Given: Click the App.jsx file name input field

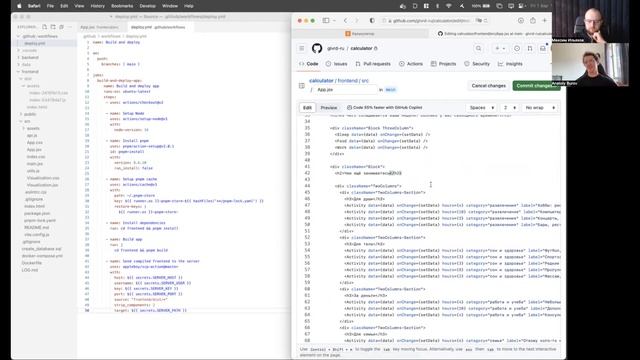Looking at the screenshot, I should pos(346,90).
